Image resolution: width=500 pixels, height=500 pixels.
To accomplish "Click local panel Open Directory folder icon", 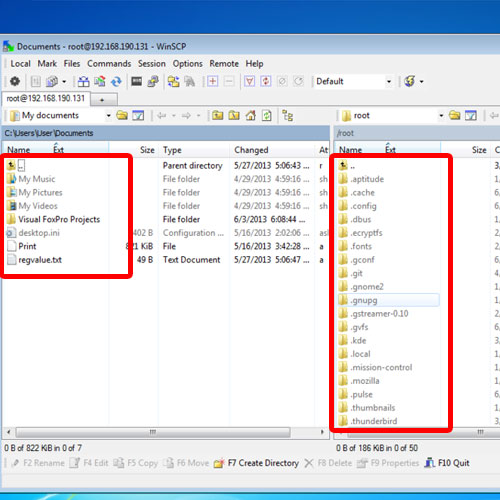I will pos(122,116).
